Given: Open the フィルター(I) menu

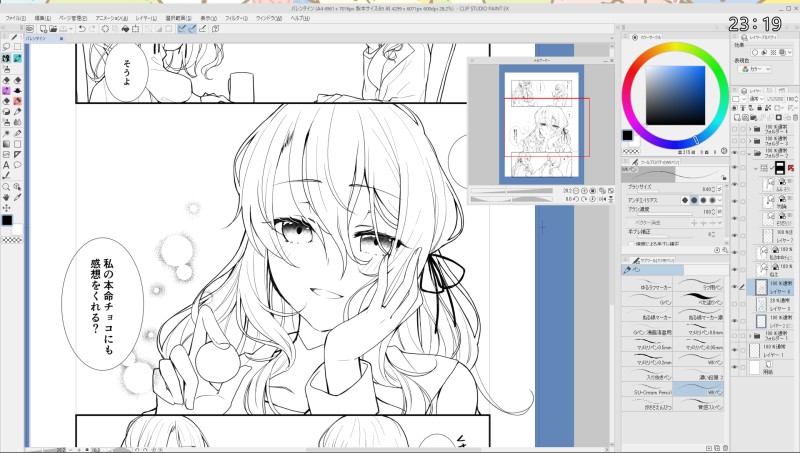Looking at the screenshot, I should [236, 18].
